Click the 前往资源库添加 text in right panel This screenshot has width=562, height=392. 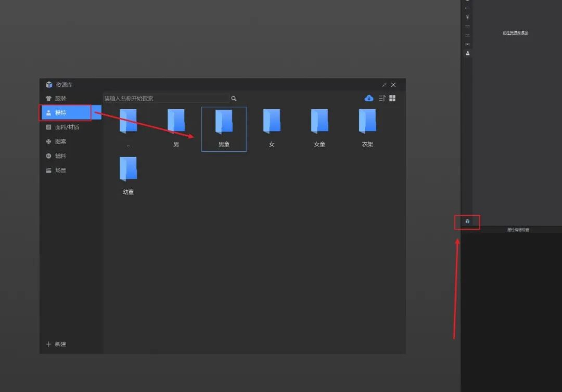click(x=515, y=33)
